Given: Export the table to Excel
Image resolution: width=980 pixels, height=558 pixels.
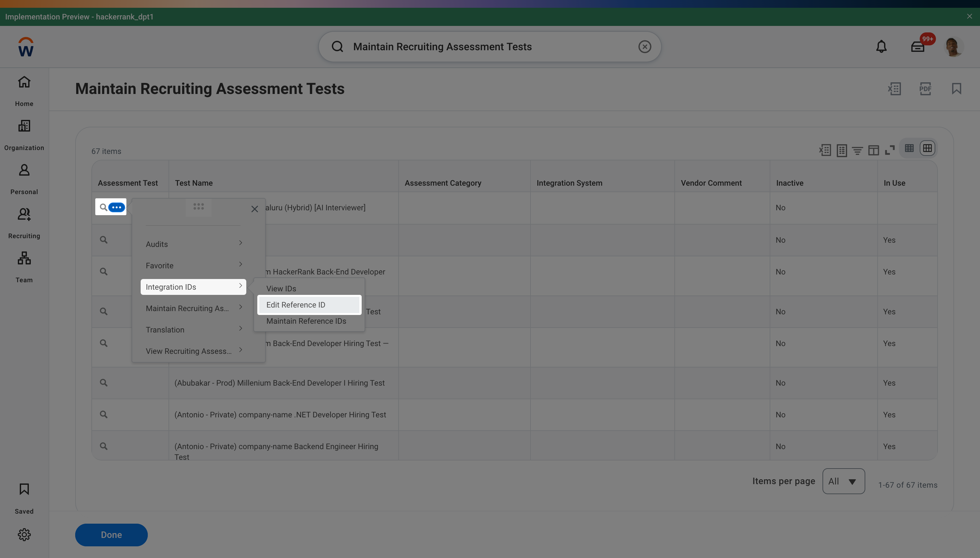Looking at the screenshot, I should click(825, 150).
